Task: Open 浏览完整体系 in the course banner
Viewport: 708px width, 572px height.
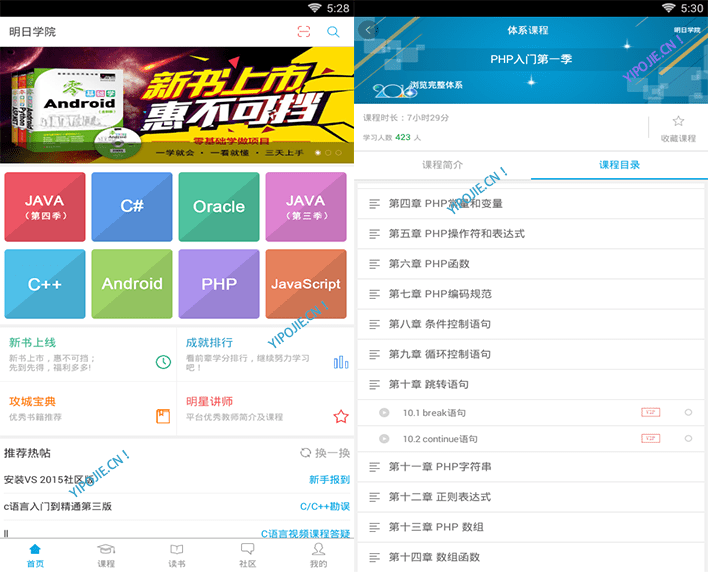Action: [x=436, y=85]
